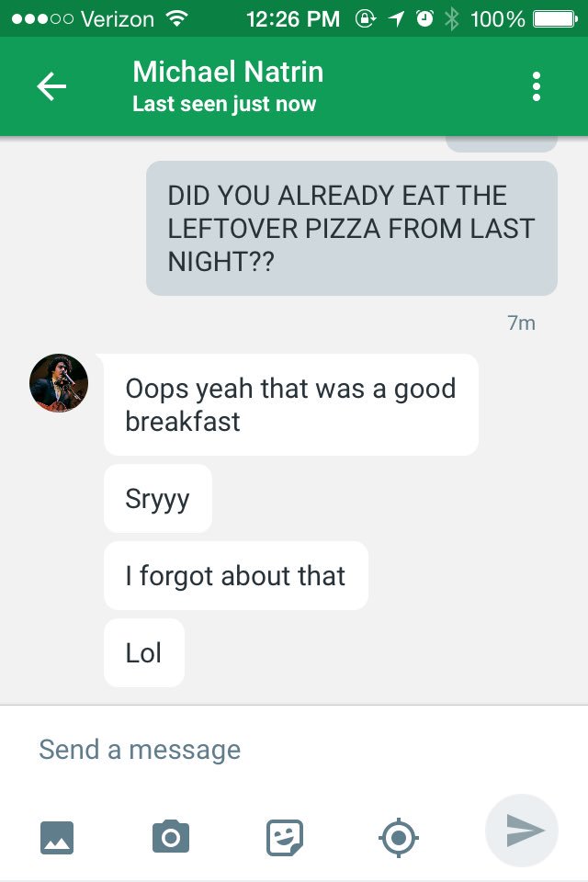Select the Oops yeah breakfast message
The image size is (588, 882).
click(x=291, y=404)
